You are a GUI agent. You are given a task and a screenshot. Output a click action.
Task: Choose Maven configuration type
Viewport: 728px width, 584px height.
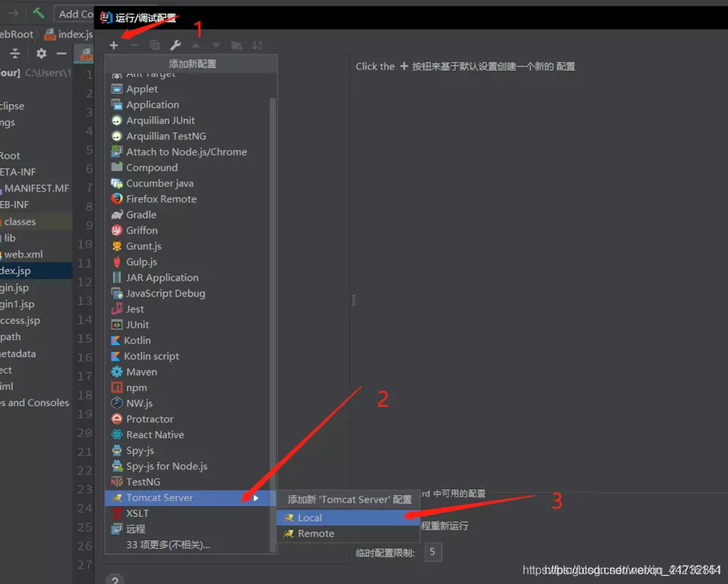(x=187, y=372)
